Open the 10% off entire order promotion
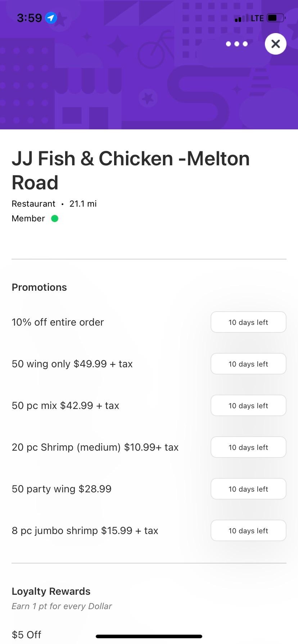The height and width of the screenshot is (644, 298). click(x=58, y=322)
